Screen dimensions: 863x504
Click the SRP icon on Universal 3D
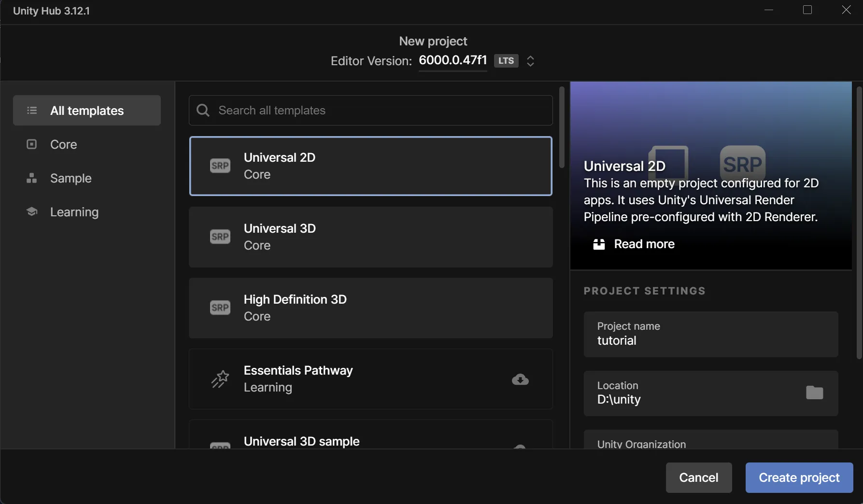click(220, 237)
